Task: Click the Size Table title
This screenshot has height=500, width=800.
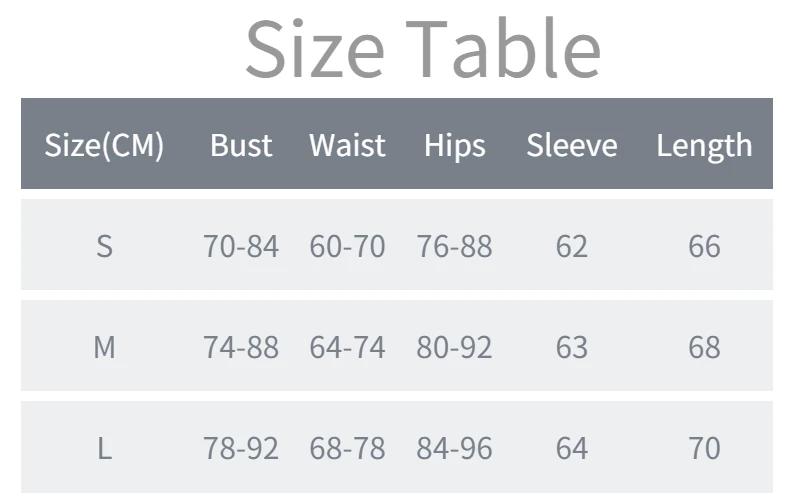Action: (x=422, y=48)
